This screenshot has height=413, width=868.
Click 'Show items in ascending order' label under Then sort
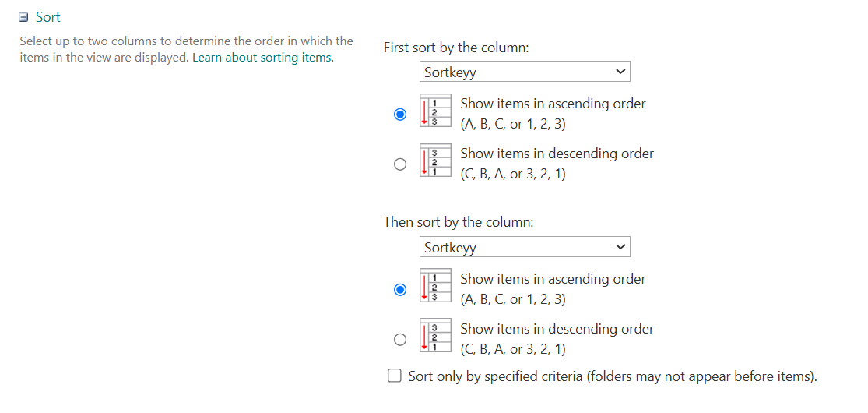(x=553, y=279)
